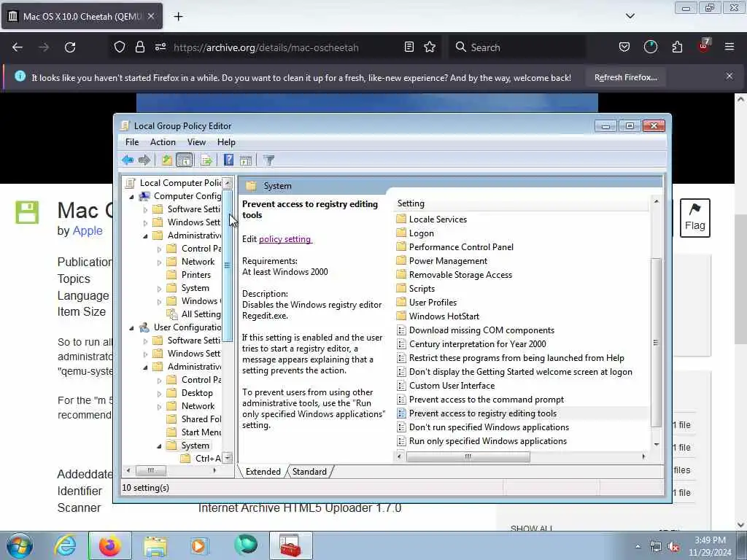
Task: Toggle the Show/Hide Action Pane icon
Action: 246,160
